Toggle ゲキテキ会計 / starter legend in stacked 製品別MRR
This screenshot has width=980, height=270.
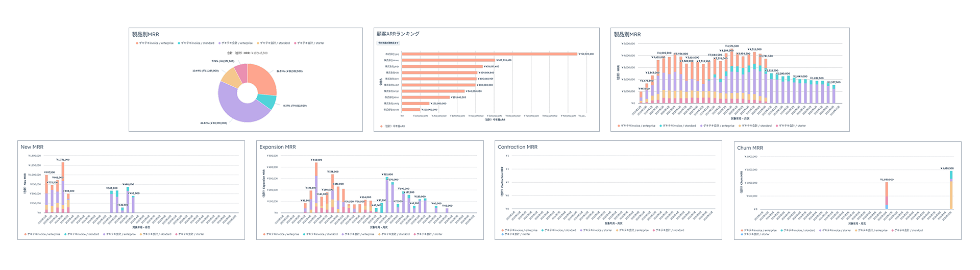[x=791, y=126]
